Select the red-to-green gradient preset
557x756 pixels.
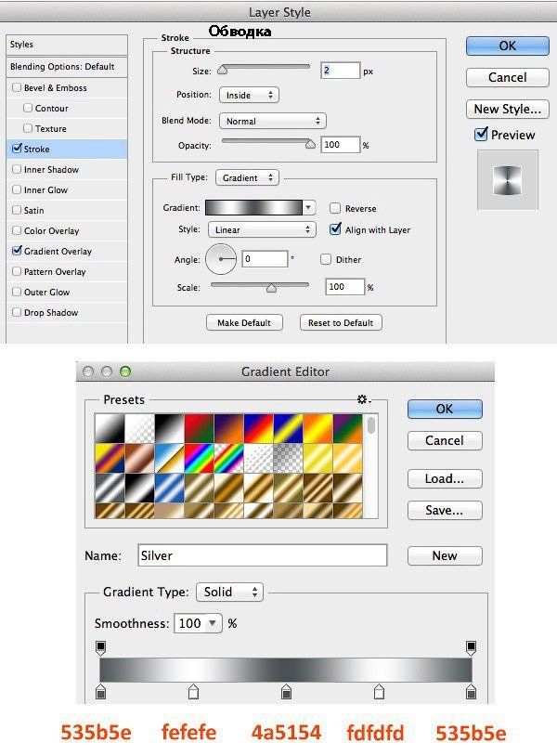click(x=199, y=428)
